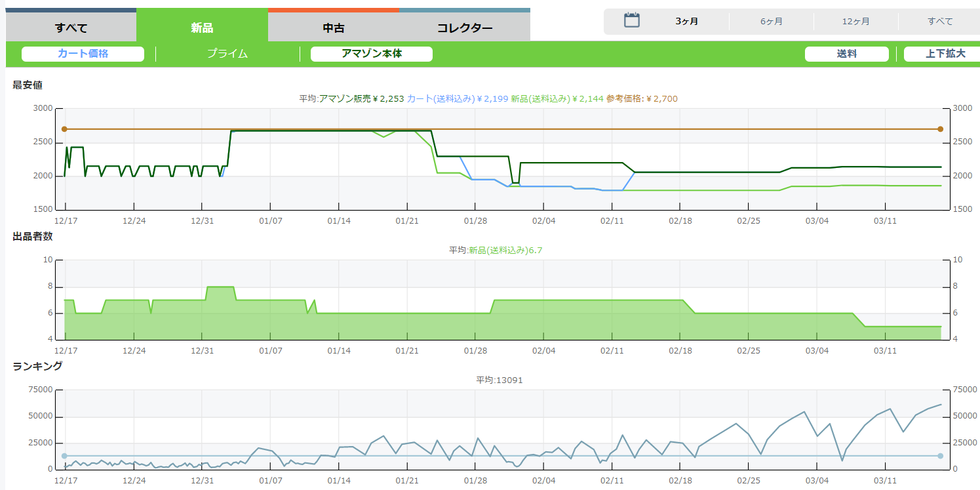This screenshot has width=980, height=490.
Task: Open the 中古 tab
Action: pos(334,28)
